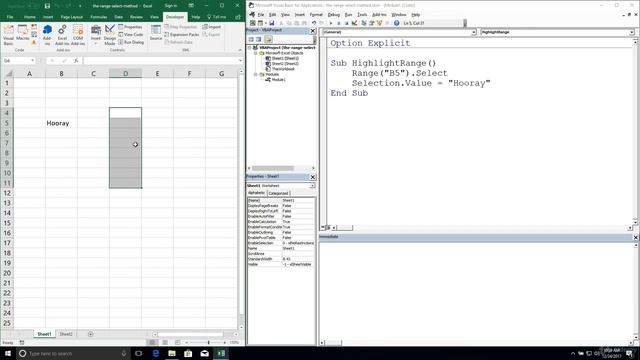640x360 pixels.
Task: Open the VBA editor Debug menu
Action: 333,15
